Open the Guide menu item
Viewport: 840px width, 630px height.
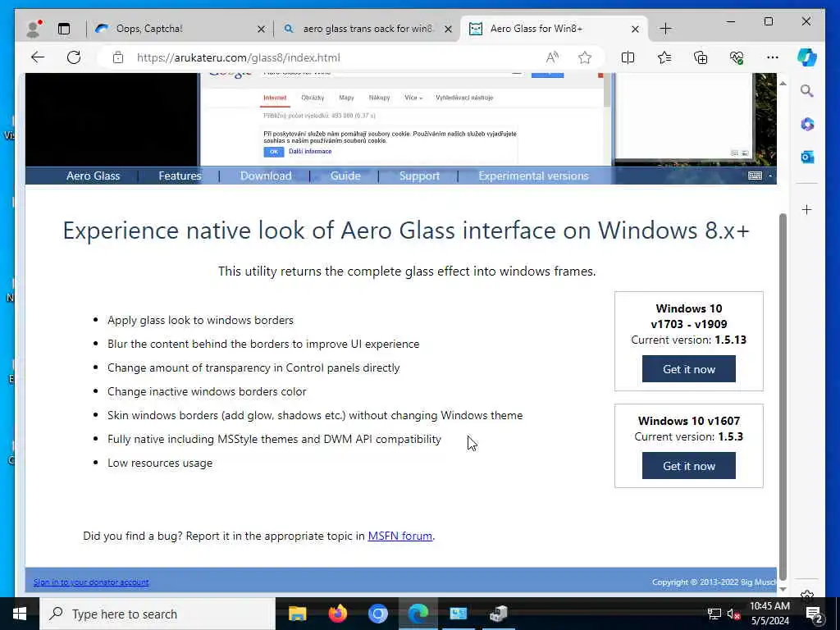click(345, 176)
